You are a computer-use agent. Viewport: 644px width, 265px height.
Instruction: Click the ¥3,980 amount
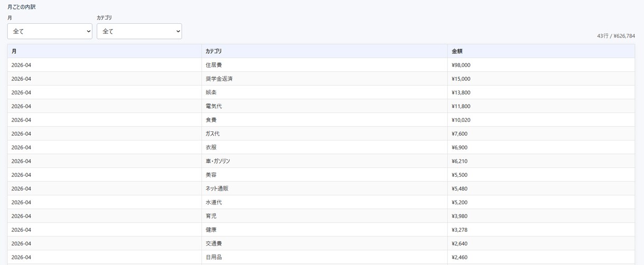pos(459,216)
